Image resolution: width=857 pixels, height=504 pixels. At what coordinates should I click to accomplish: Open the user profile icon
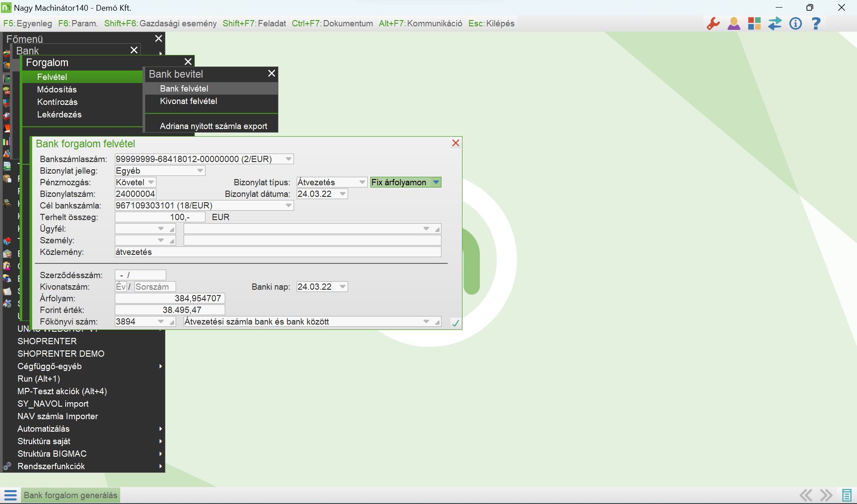tap(734, 23)
